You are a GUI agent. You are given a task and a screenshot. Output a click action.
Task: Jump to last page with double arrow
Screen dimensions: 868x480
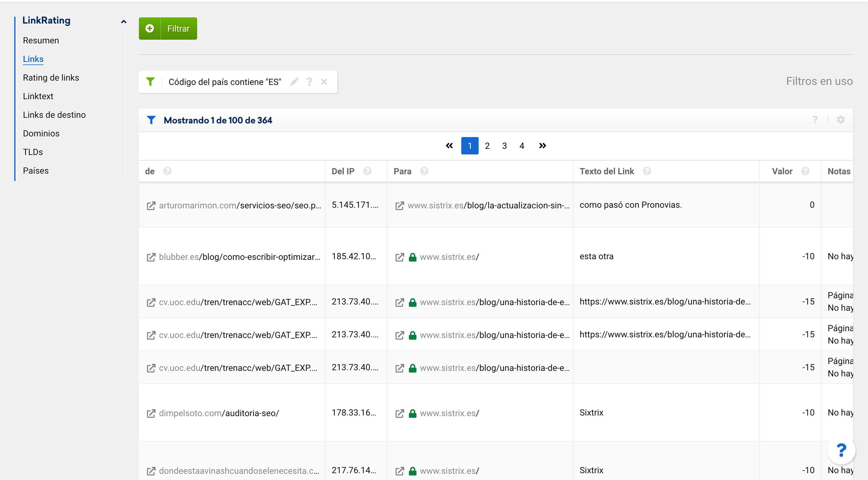point(542,146)
